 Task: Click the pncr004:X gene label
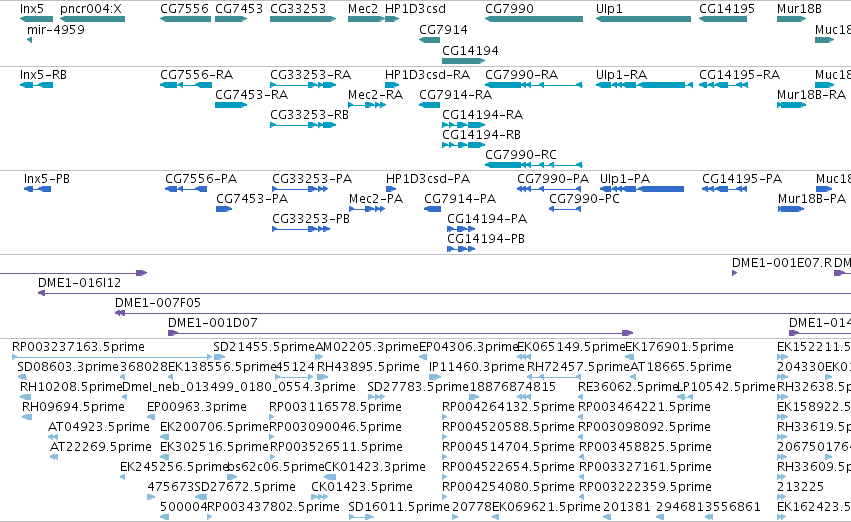[x=91, y=9]
